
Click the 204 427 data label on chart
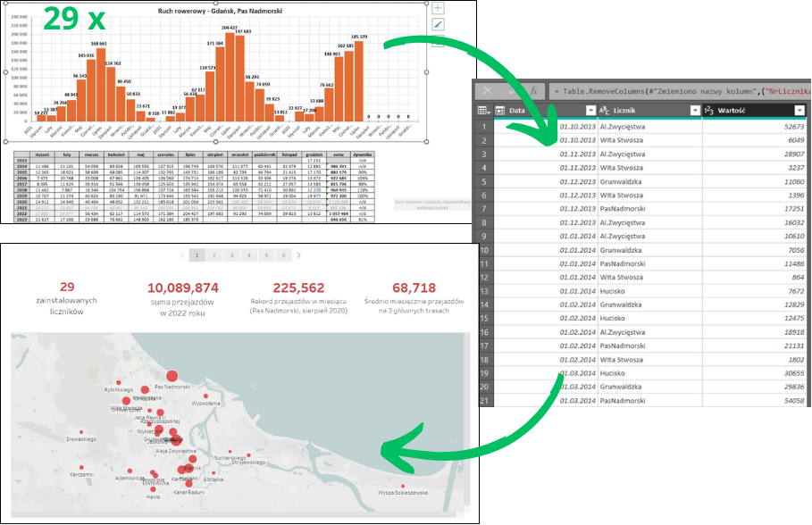230,28
